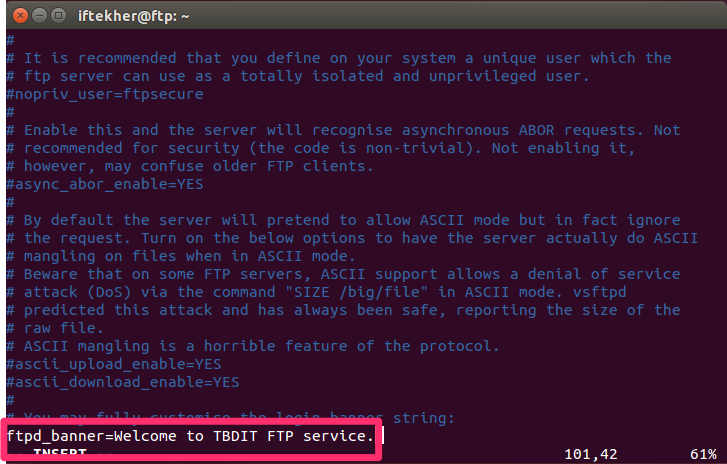Click the 101,42 cursor position indicator
727x464 pixels.
point(591,454)
